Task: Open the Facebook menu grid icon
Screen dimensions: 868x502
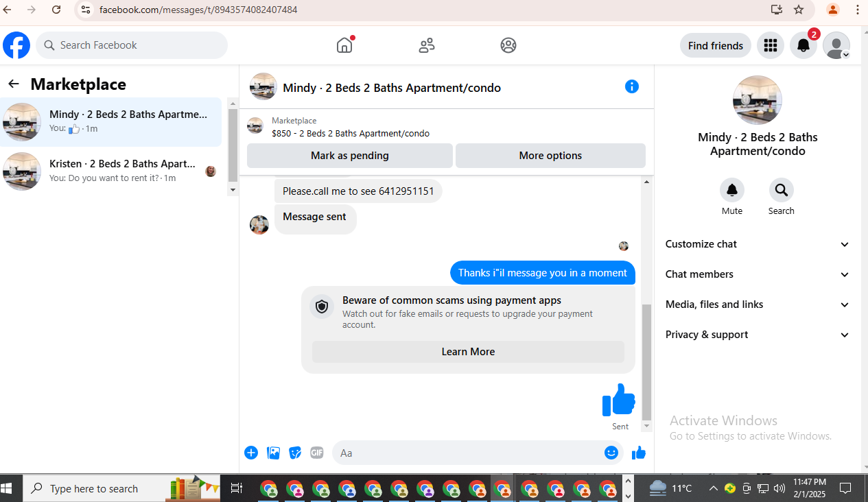Action: (x=771, y=45)
